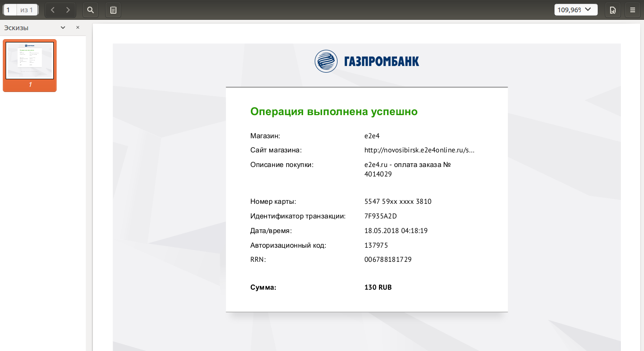The height and width of the screenshot is (351, 644).
Task: Click the Газпромбанк logo
Action: pos(367,61)
